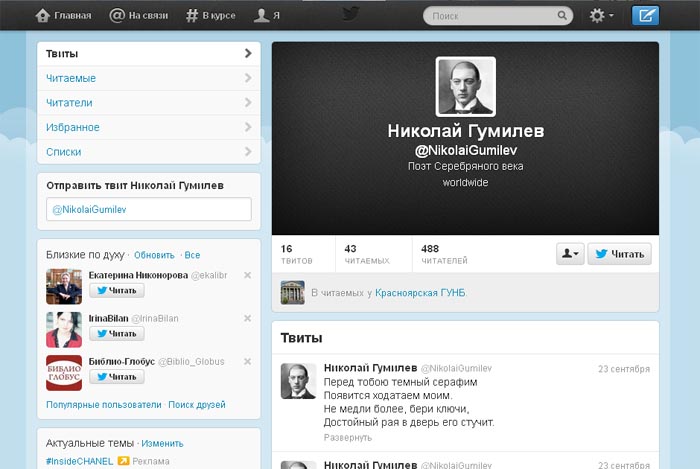The width and height of the screenshot is (700, 469).
Task: Open Николай Гумилев name in first tweet
Action: click(x=370, y=368)
